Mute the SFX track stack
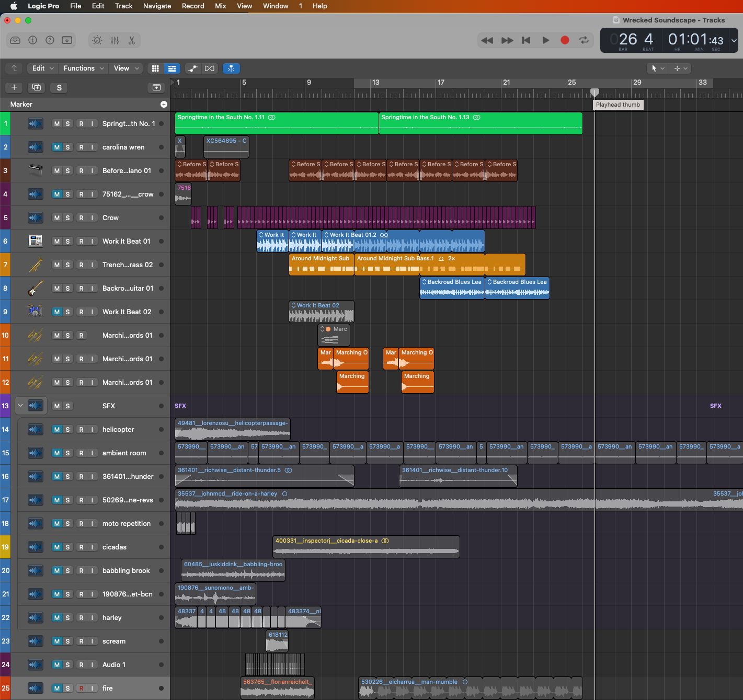743x700 pixels. click(x=56, y=406)
